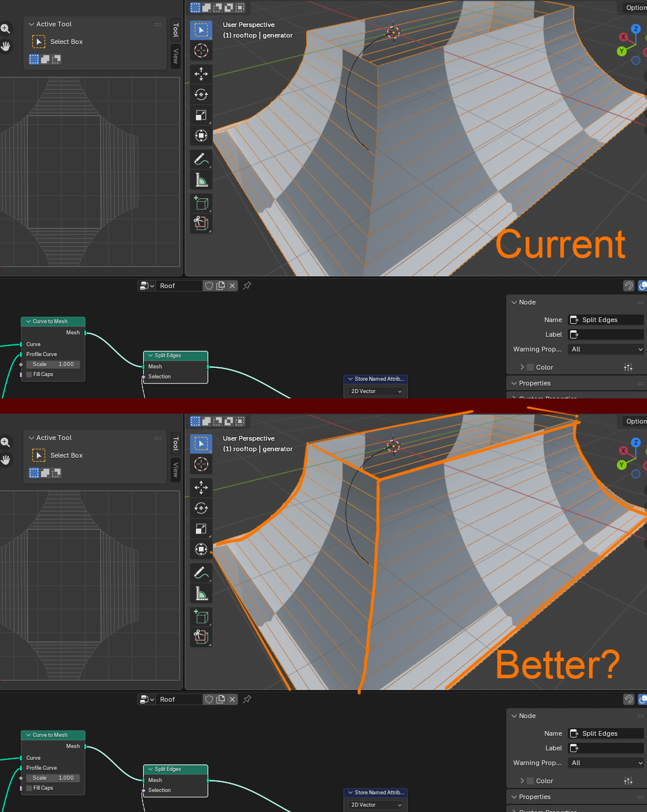
Task: Select the Transform tool in the Better? viewport
Action: coord(201,549)
